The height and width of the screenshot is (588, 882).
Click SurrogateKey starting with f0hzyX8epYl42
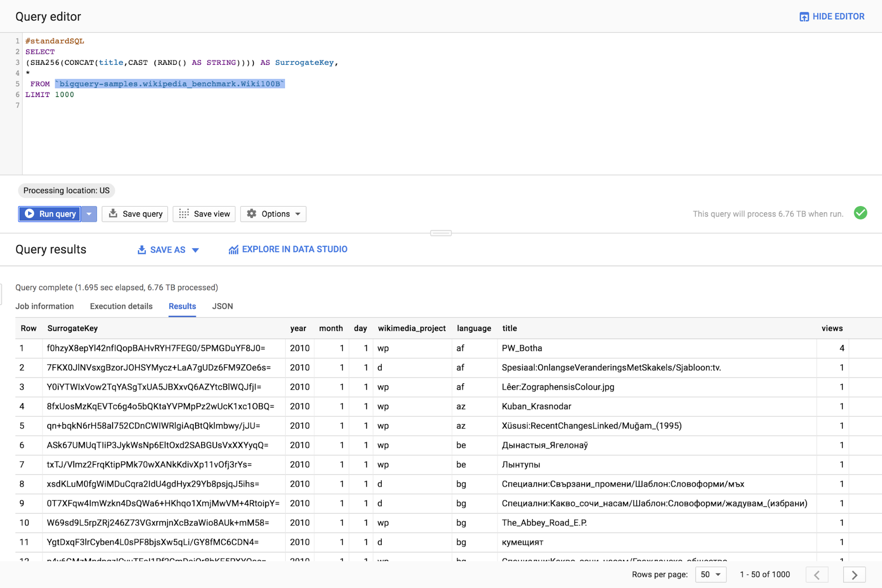(156, 348)
